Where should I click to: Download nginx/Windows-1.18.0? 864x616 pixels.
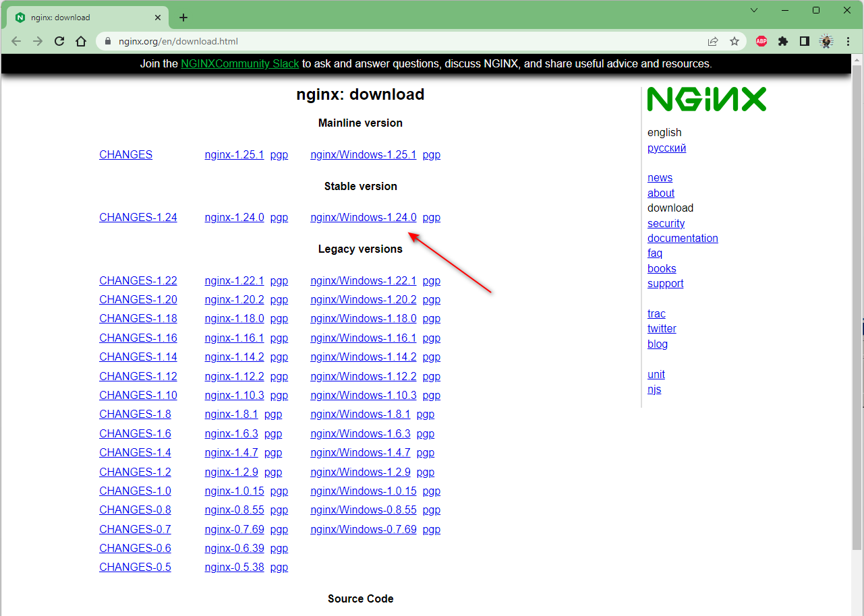click(x=364, y=318)
